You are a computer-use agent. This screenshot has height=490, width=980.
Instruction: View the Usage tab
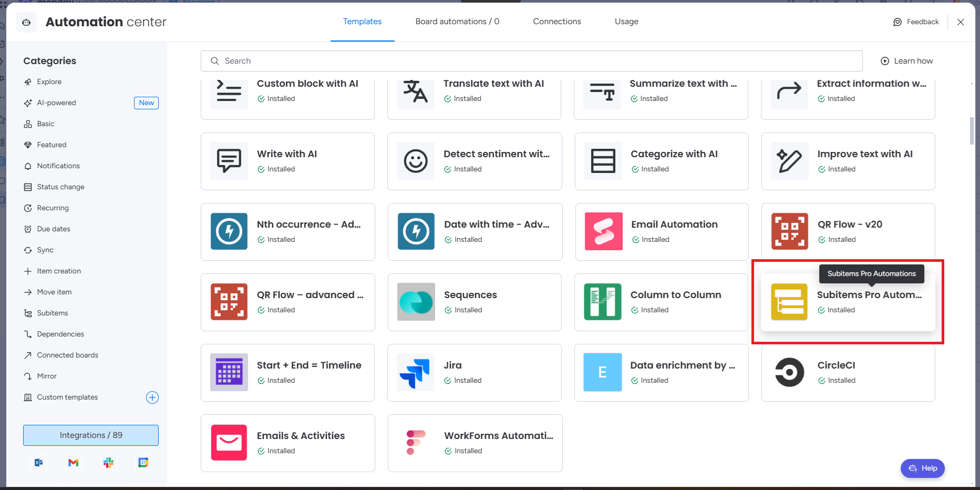[626, 22]
